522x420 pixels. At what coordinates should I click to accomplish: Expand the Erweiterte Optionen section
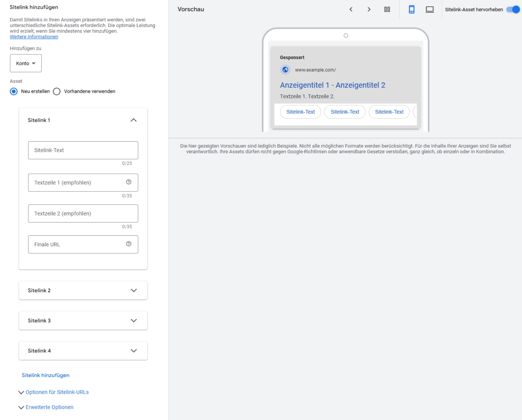(x=49, y=407)
